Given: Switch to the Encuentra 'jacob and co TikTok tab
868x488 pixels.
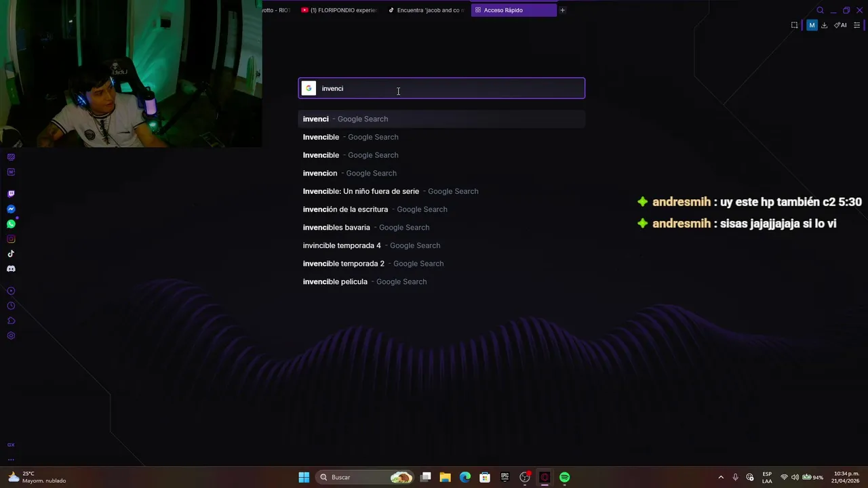Looking at the screenshot, I should tap(427, 10).
